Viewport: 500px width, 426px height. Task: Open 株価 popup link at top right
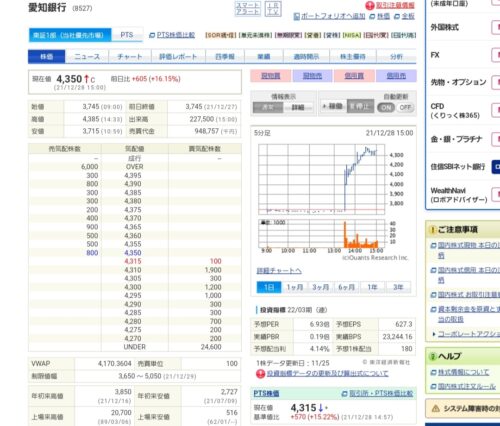coord(383,16)
